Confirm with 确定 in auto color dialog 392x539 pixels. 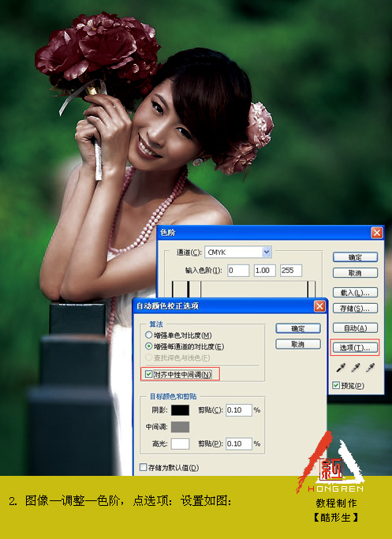pyautogui.click(x=298, y=328)
